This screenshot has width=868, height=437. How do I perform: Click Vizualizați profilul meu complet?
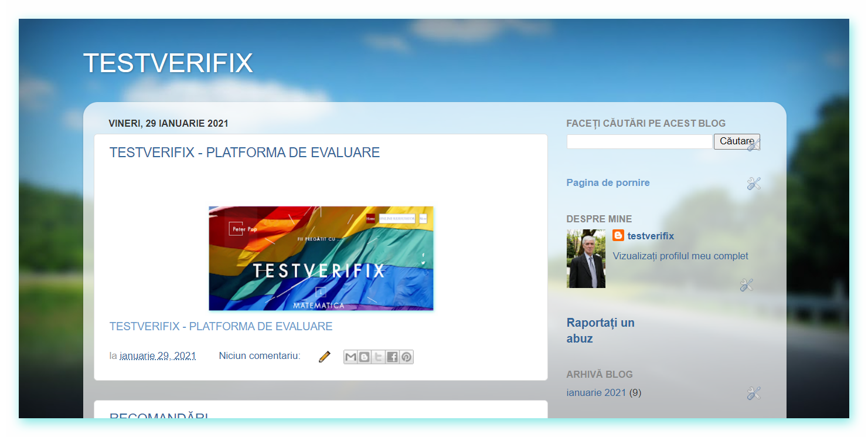[x=680, y=256]
